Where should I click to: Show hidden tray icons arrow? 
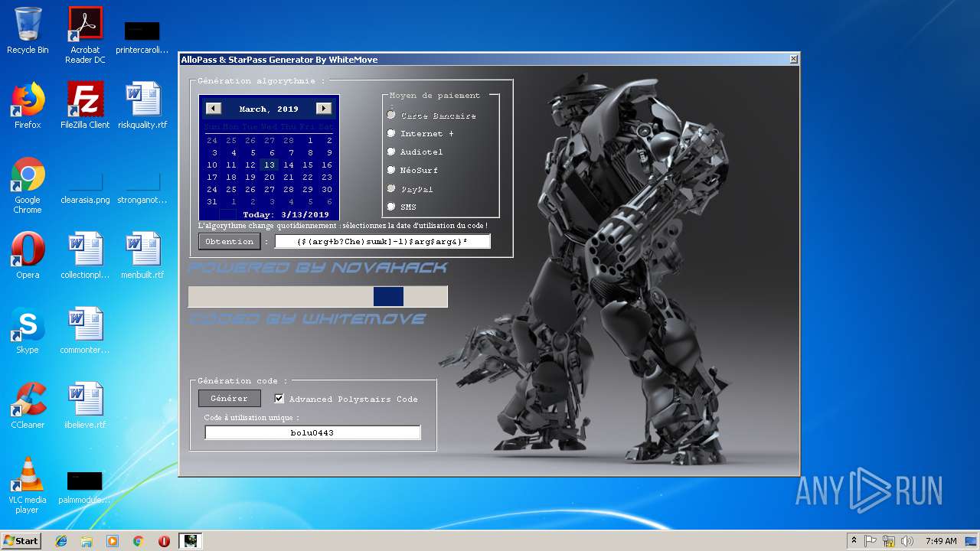point(854,541)
